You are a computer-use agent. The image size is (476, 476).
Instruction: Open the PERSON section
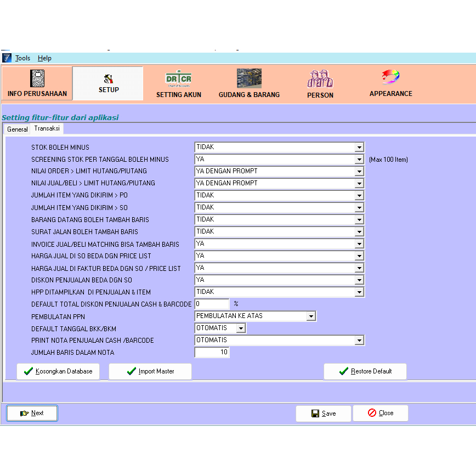click(320, 84)
